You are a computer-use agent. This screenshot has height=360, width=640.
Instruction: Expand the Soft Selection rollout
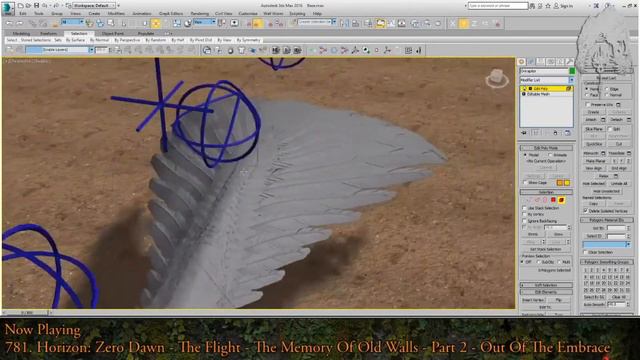pyautogui.click(x=546, y=285)
